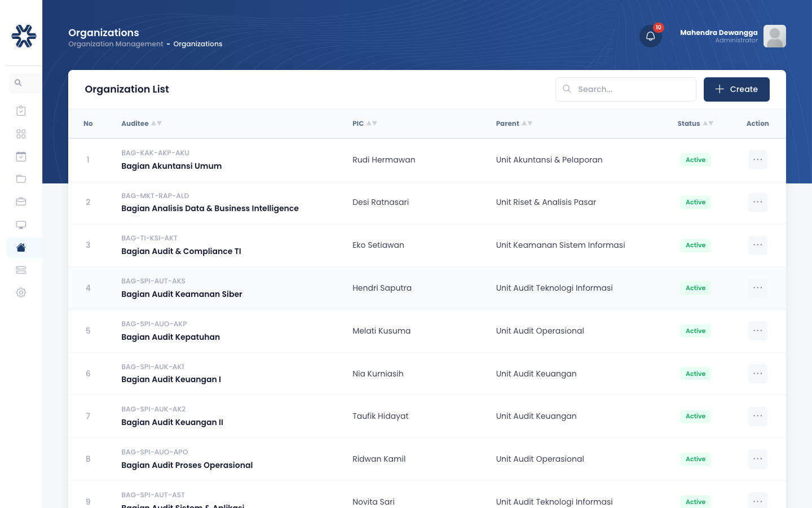Click parent Unit Riset & Analisis Pasar
Screen dimensions: 812x508
(x=546, y=202)
